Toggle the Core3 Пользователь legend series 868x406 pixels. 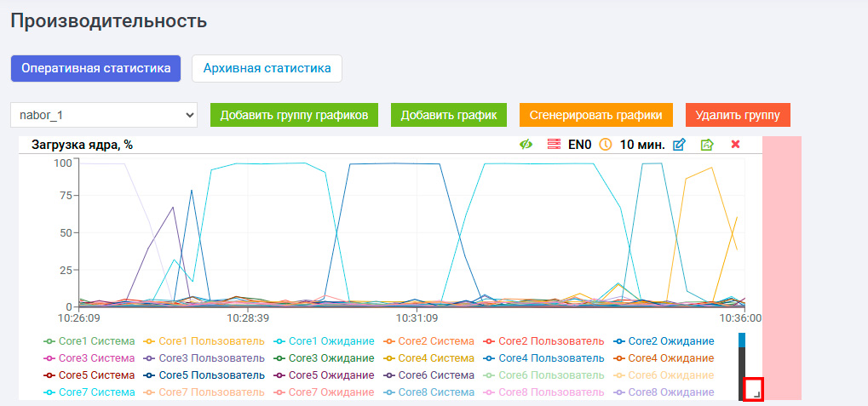204,358
